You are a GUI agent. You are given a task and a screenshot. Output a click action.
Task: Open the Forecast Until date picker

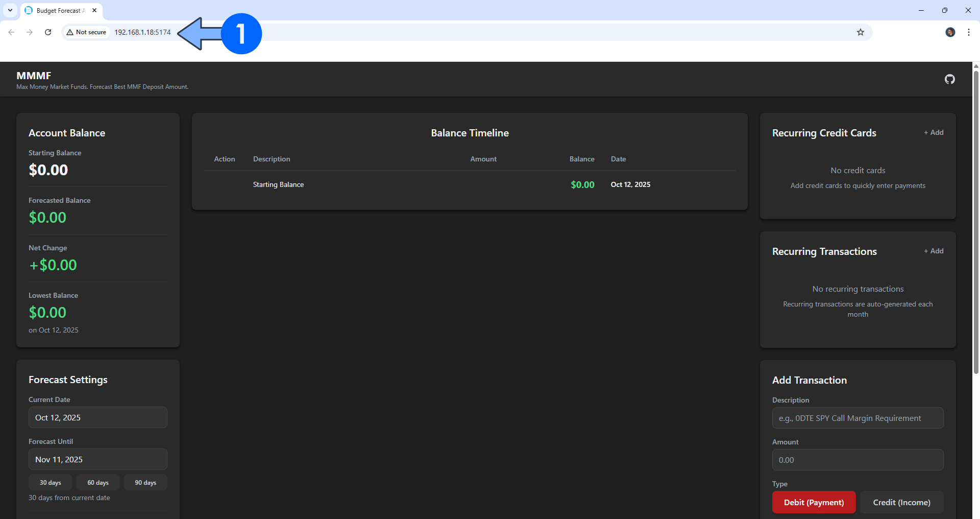[x=97, y=459]
